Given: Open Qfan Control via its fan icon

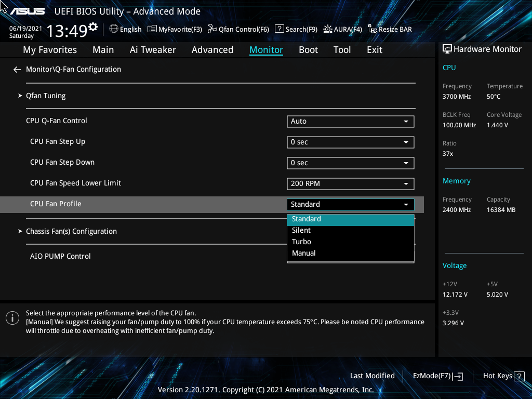Looking at the screenshot, I should 212,29.
